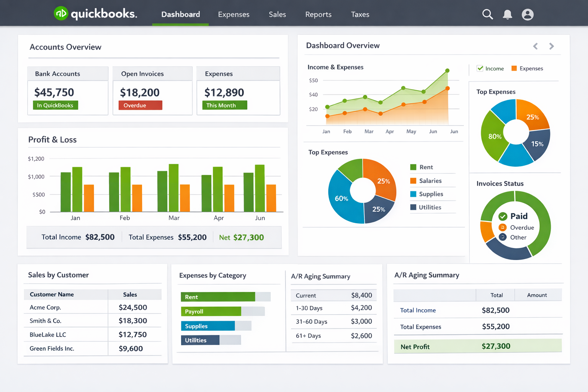Go to next Dashboard Overview page
The image size is (588, 392).
point(552,46)
